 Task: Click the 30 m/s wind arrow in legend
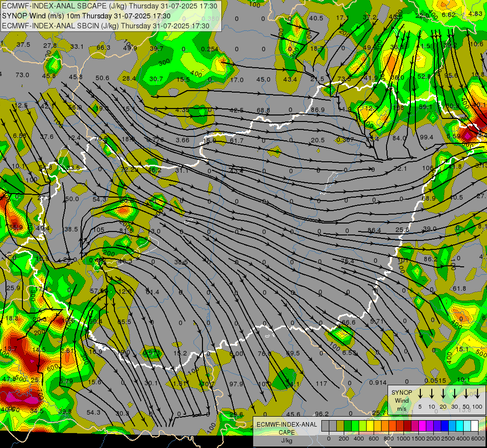coord(454,394)
